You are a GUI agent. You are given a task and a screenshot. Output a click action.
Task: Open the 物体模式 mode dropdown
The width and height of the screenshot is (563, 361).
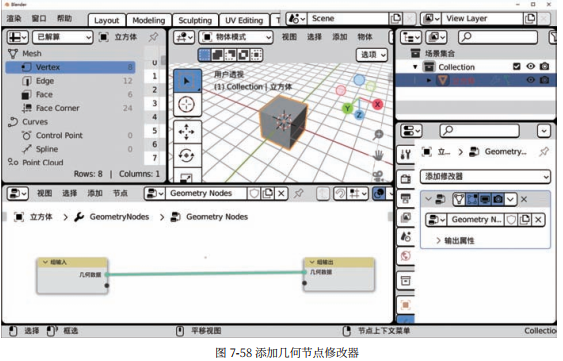click(x=236, y=37)
